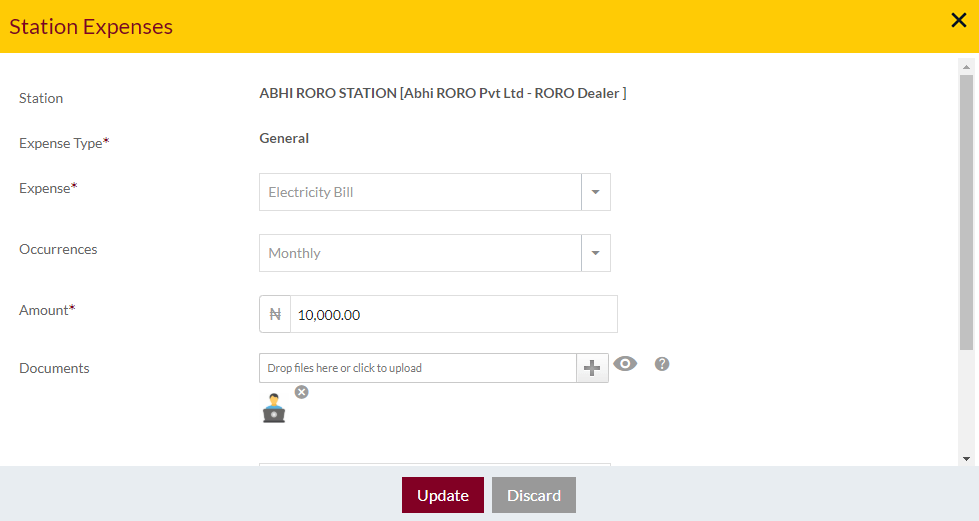979x521 pixels.
Task: Click the Update button
Action: [443, 495]
